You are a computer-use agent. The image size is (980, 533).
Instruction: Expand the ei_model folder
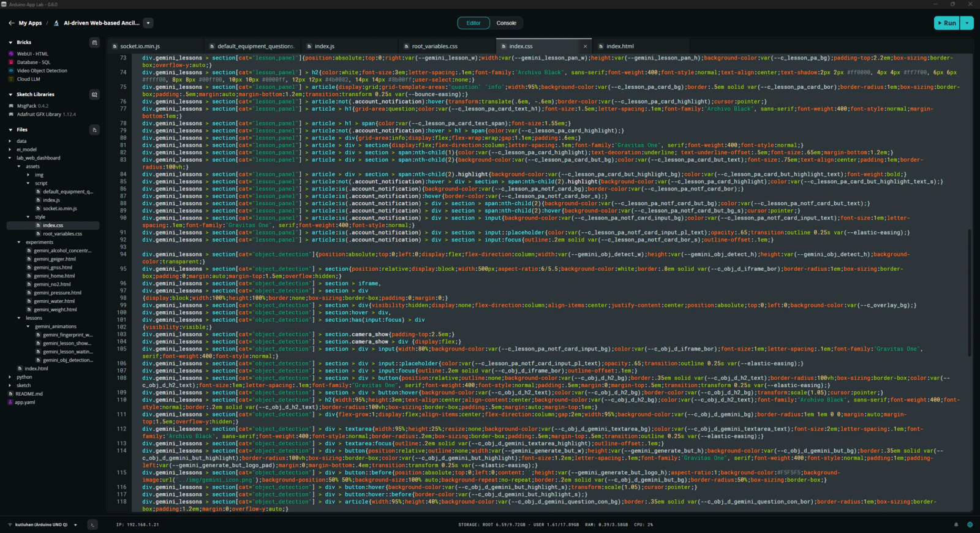click(x=10, y=149)
